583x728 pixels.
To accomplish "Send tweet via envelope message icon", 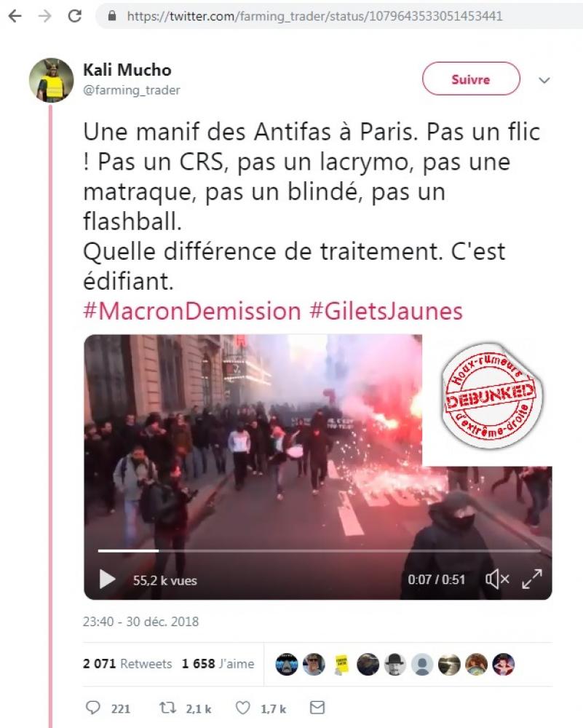I will [x=317, y=708].
